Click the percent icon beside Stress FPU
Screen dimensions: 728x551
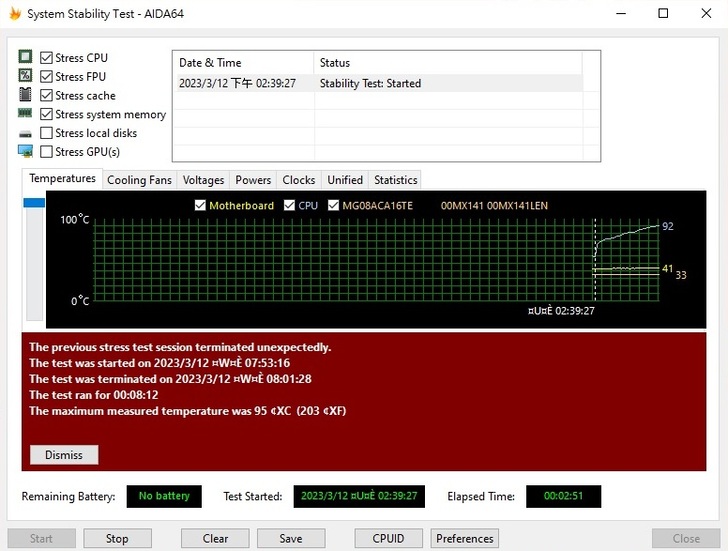tap(25, 76)
